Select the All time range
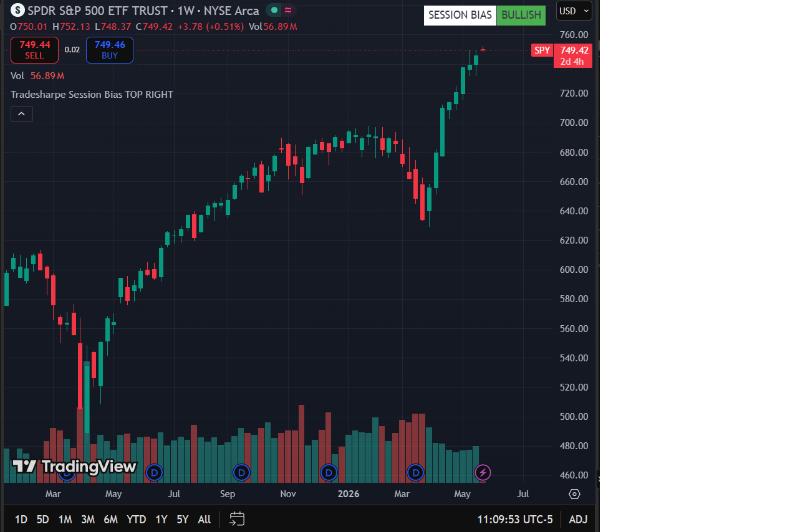The image size is (790, 532). [x=204, y=520]
